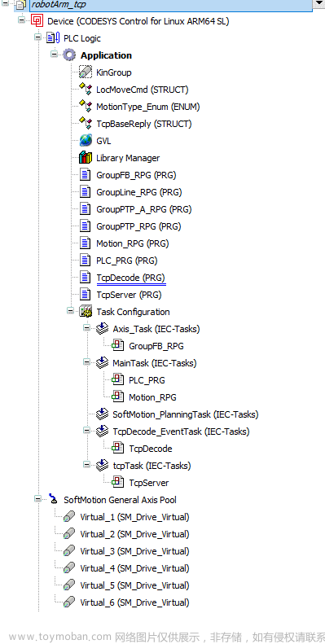This screenshot has height=644, width=325.
Task: Select the Library Manager text label
Action: tap(128, 158)
